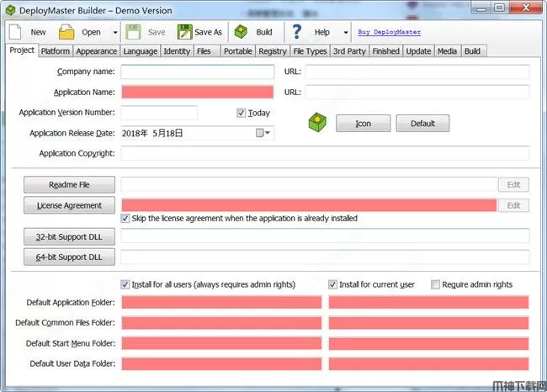Click the DeployMaster title bar app icon
The width and height of the screenshot is (547, 392).
[x=11, y=10]
